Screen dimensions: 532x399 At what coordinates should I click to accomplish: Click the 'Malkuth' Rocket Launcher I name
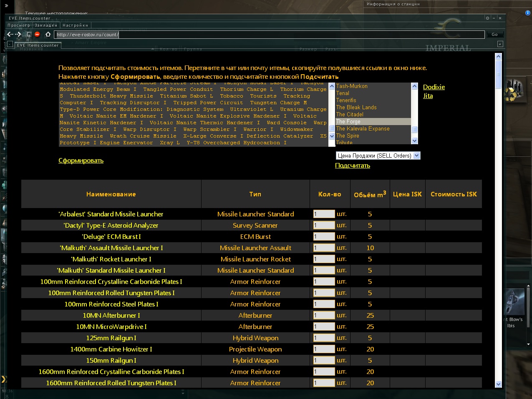(x=111, y=259)
